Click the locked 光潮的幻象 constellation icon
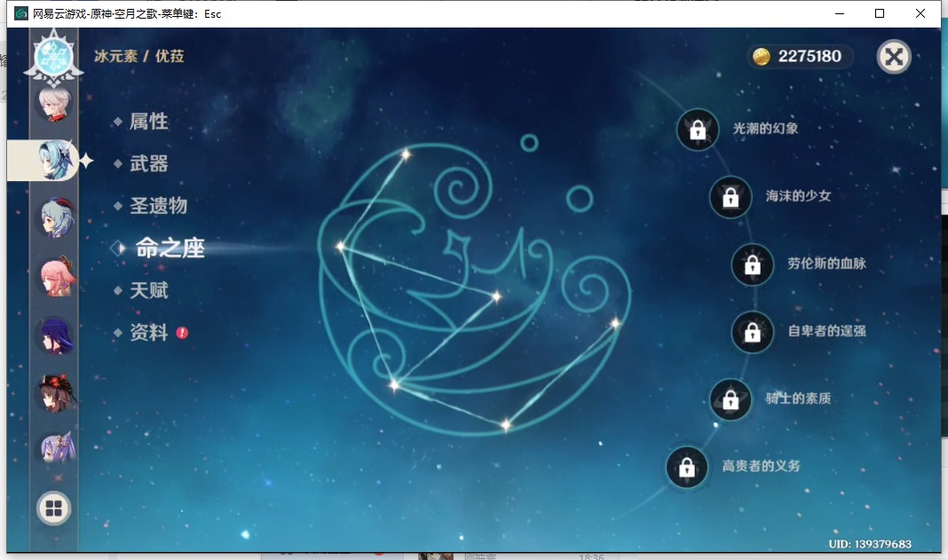This screenshot has width=948, height=560. [698, 130]
